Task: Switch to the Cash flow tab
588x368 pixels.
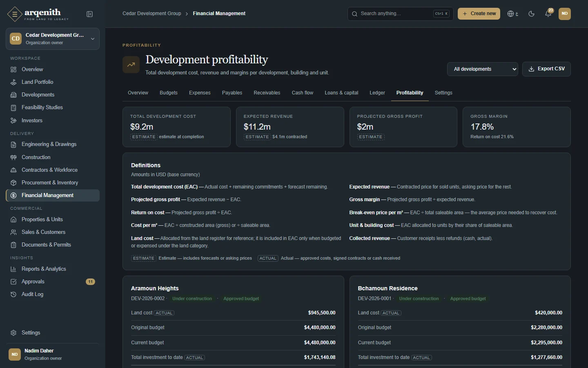Action: (x=303, y=93)
